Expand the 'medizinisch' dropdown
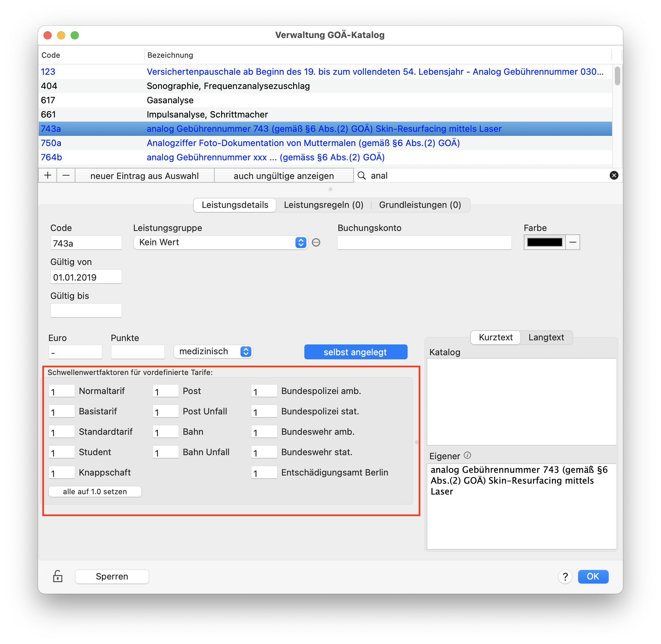 pyautogui.click(x=213, y=352)
